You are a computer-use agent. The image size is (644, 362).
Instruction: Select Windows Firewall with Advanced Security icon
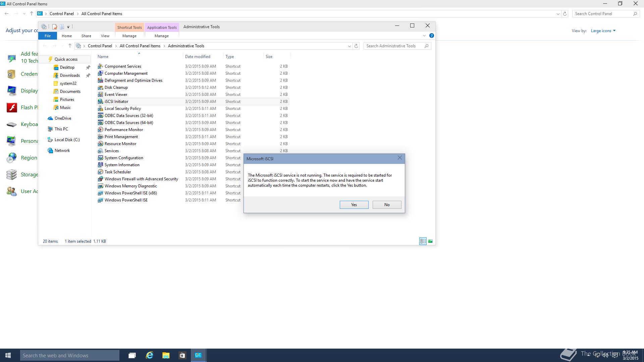tap(100, 179)
